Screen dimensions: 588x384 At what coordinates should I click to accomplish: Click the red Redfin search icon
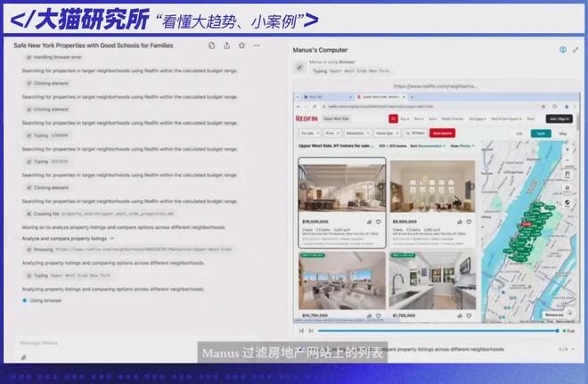point(393,118)
